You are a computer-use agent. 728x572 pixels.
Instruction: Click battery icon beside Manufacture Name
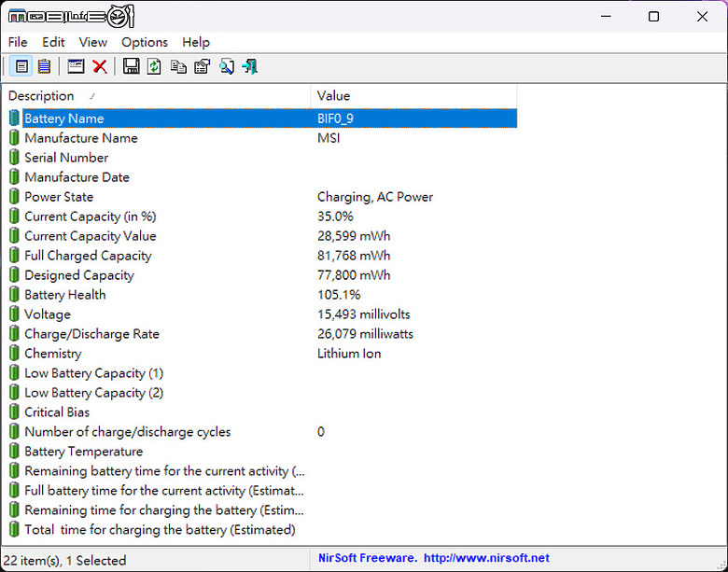(x=14, y=138)
